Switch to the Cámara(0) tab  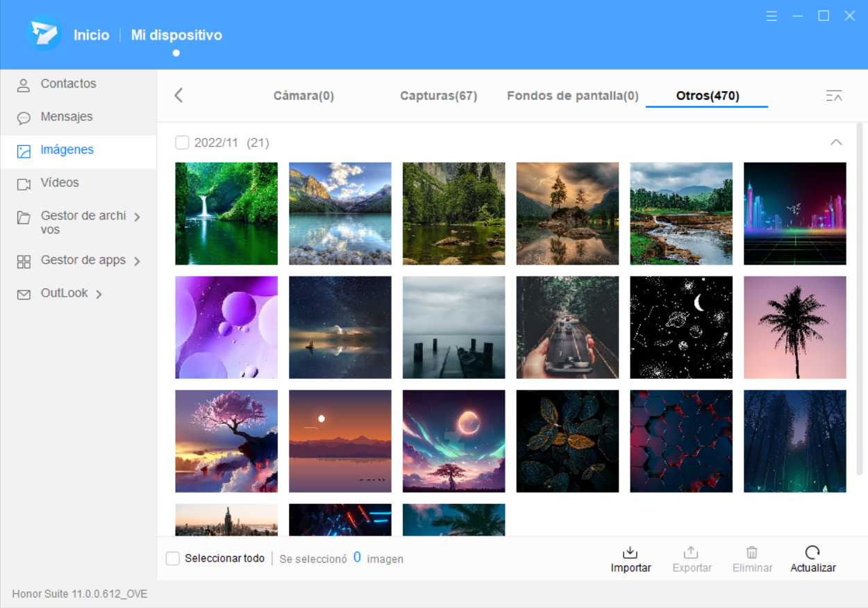303,96
